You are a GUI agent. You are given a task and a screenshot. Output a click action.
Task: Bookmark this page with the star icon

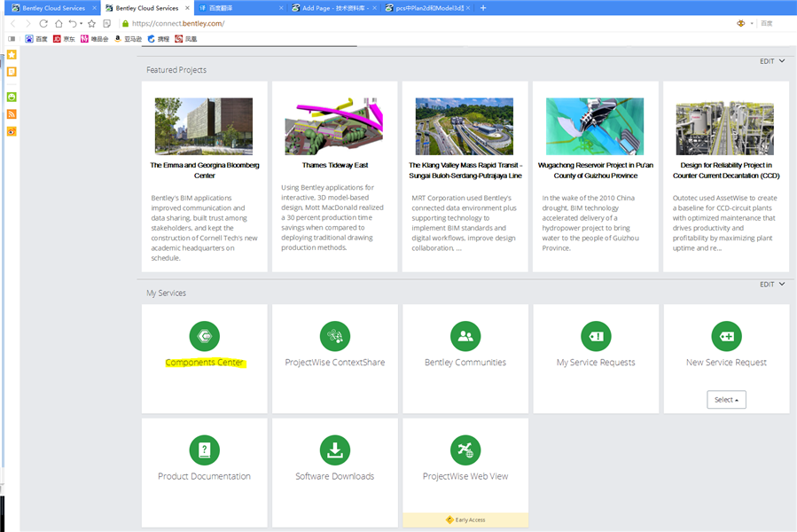click(x=91, y=23)
